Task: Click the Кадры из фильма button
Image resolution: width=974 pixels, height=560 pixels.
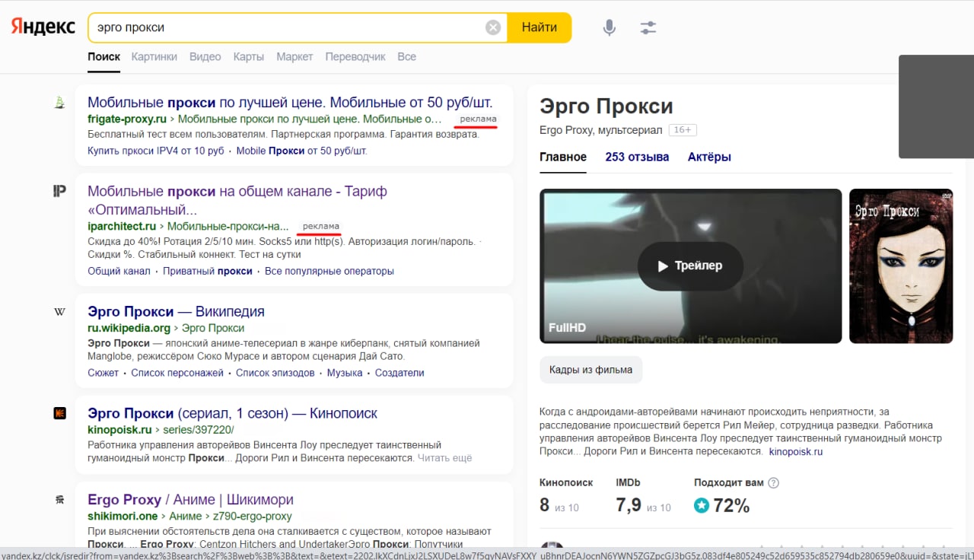Action: tap(591, 370)
